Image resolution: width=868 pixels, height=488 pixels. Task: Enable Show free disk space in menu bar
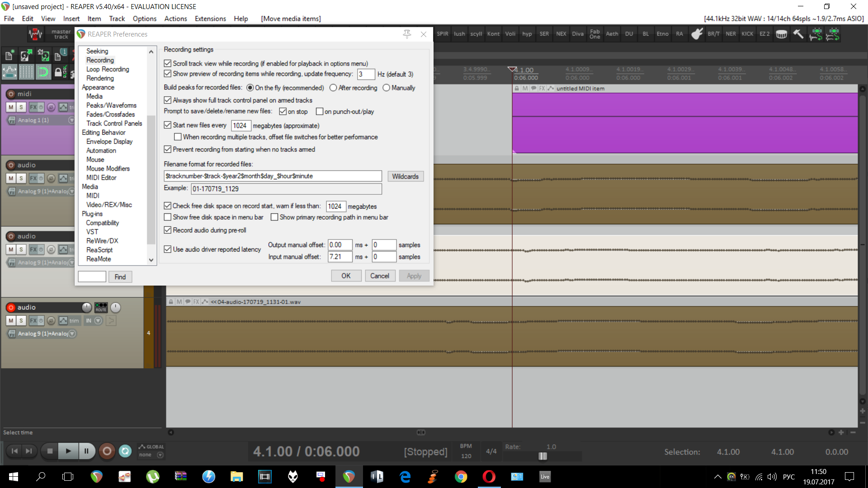point(167,217)
